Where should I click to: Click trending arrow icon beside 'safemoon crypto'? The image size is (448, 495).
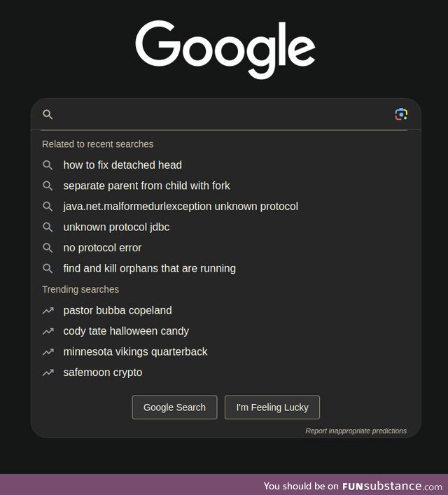click(x=48, y=372)
